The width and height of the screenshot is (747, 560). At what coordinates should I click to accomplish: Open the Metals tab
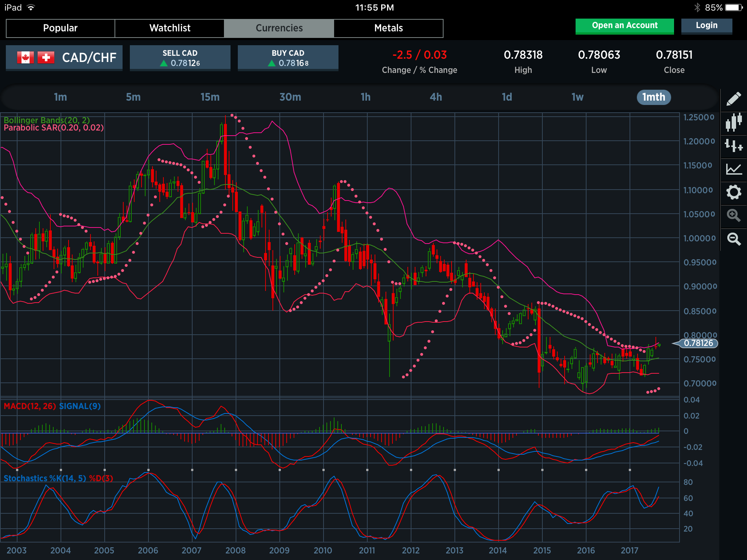[388, 28]
